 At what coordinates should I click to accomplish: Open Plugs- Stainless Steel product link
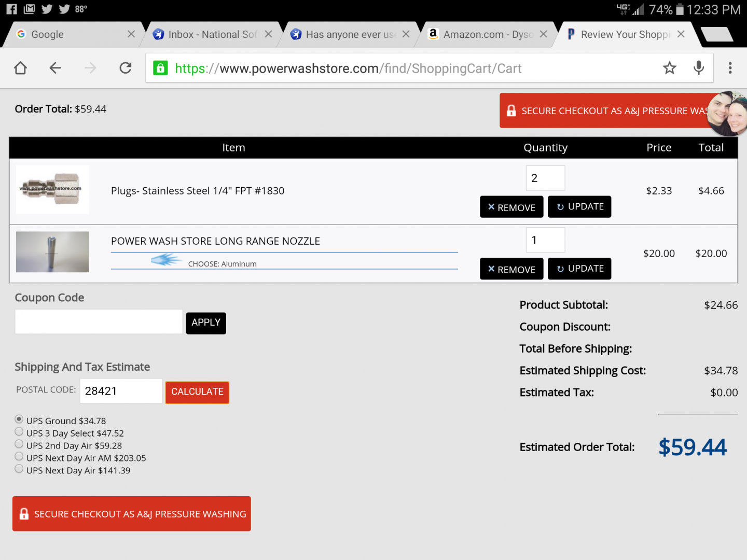click(x=198, y=191)
